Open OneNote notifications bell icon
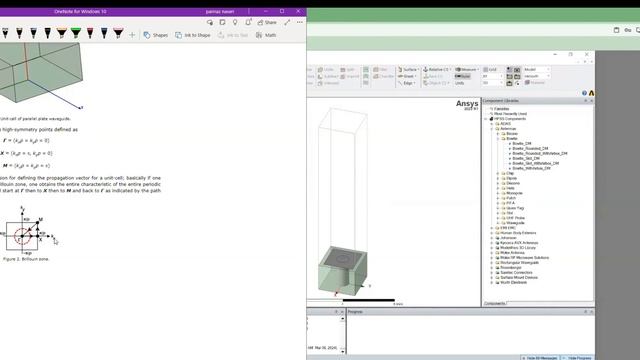This screenshot has height=360, width=640. (248, 22)
